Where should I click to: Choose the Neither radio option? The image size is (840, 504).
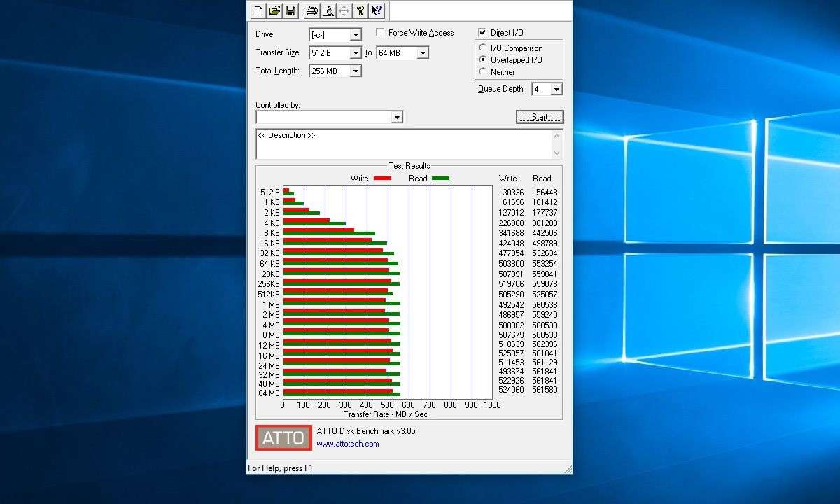coord(483,72)
